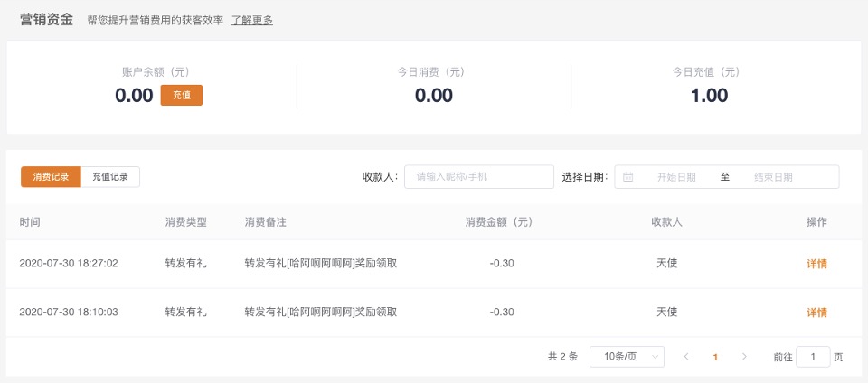Select the 结束日期 end date field
Screen dimensions: 868x383
779,177
